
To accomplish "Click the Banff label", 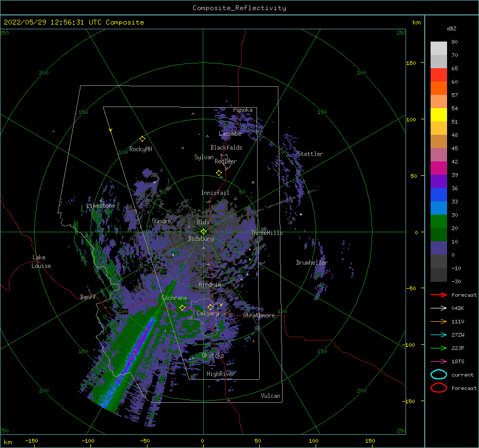I will pyautogui.click(x=88, y=297).
